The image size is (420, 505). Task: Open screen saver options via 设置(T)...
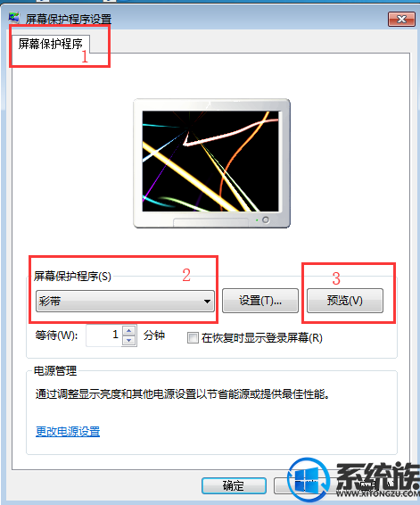[x=260, y=301]
